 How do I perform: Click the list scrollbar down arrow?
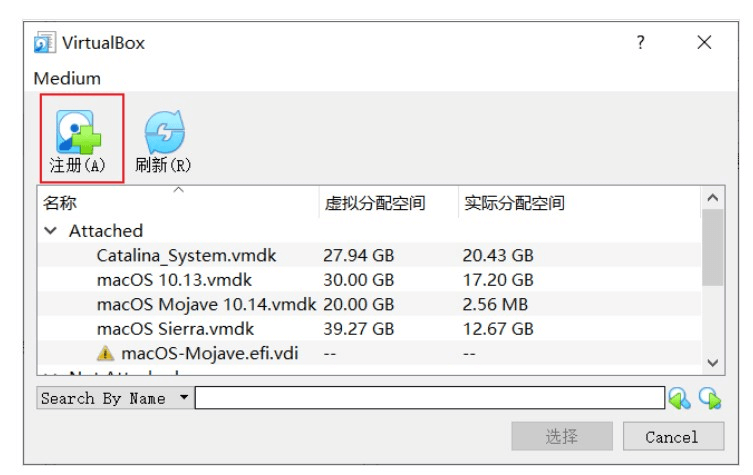tap(713, 363)
